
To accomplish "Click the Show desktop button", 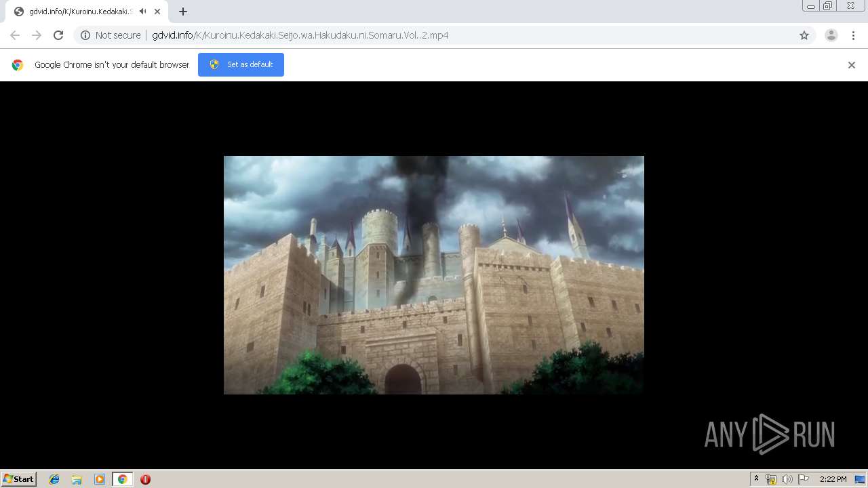I will 860,479.
